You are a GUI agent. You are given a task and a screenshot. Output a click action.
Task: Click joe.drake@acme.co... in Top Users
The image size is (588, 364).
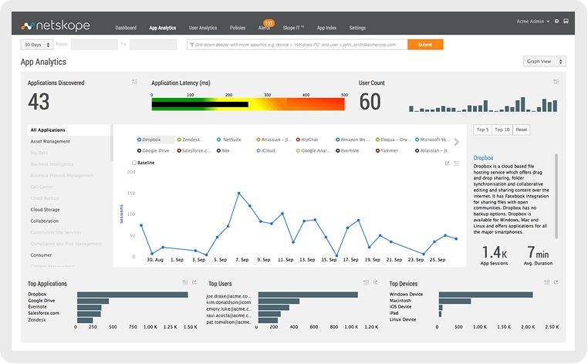pyautogui.click(x=228, y=296)
